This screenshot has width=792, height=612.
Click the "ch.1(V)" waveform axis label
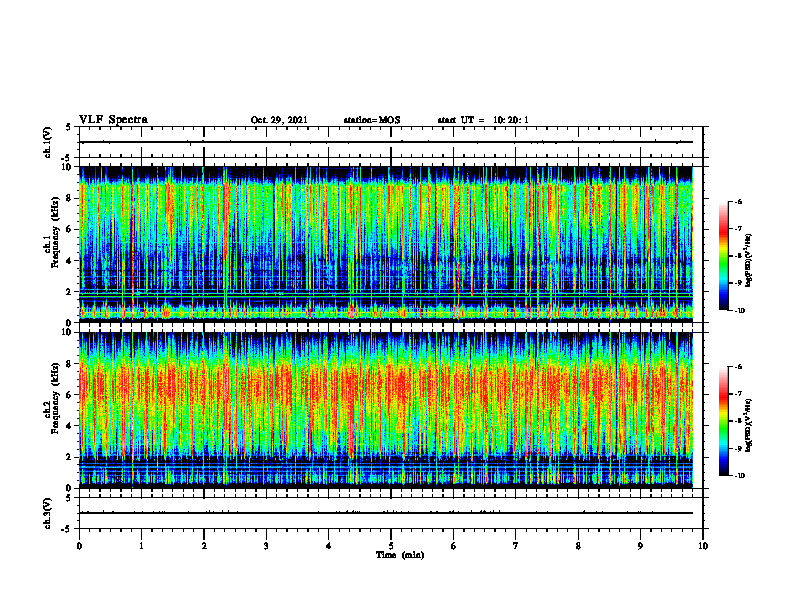click(x=48, y=142)
